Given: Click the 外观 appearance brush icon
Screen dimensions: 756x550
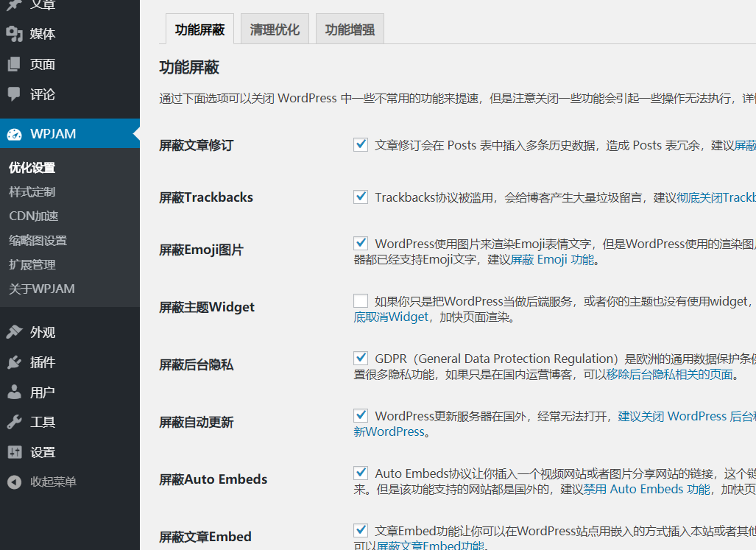Looking at the screenshot, I should tap(15, 332).
